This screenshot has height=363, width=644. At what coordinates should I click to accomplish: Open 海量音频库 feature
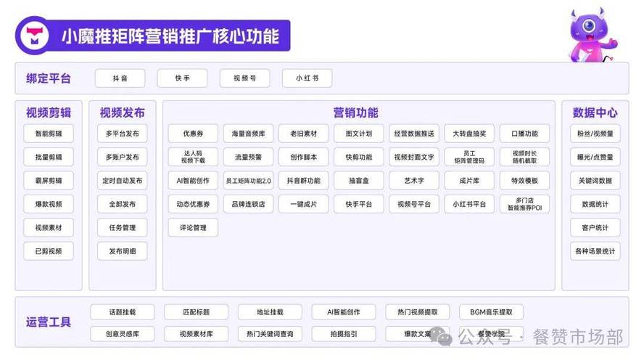coord(249,134)
